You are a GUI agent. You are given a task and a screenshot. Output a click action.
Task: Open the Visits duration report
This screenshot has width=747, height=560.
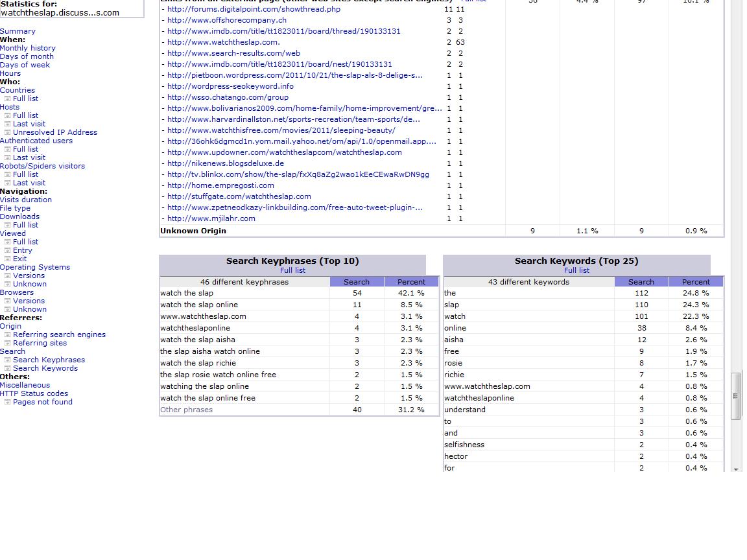click(26, 200)
